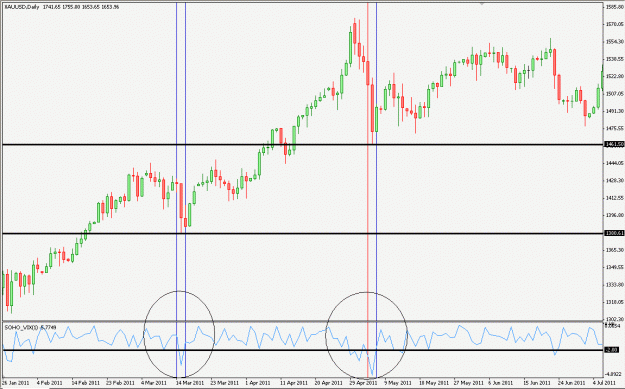Click the 1 Apr 2011 date label
Screen dimensions: 625x389
(259, 383)
